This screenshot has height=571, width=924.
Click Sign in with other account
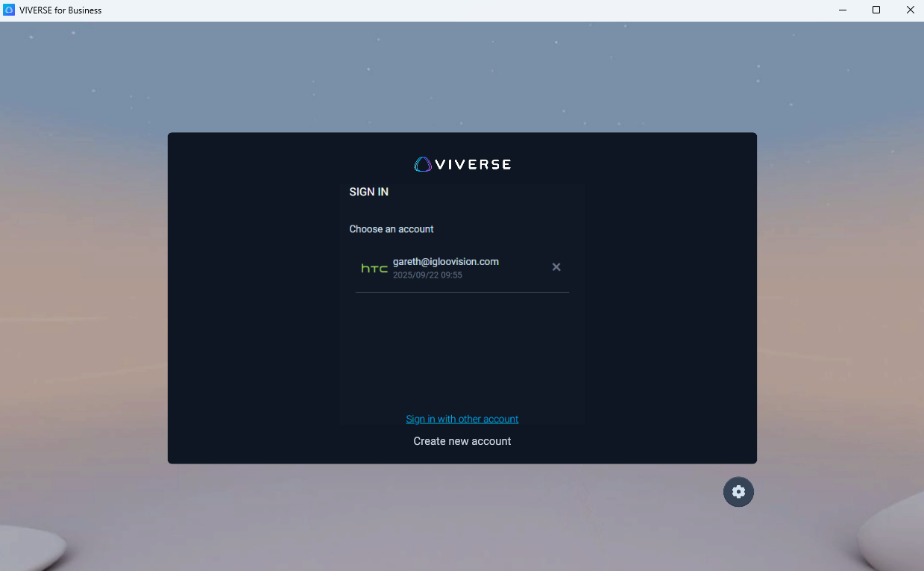pyautogui.click(x=462, y=419)
